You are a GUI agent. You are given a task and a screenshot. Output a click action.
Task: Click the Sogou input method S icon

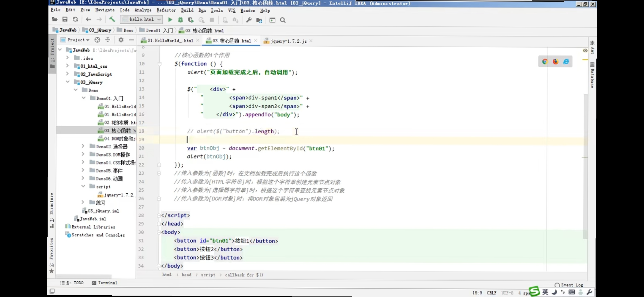[534, 291]
